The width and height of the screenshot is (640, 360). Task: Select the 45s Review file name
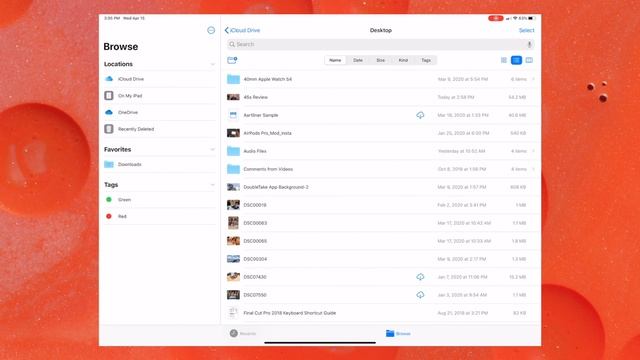[256, 97]
